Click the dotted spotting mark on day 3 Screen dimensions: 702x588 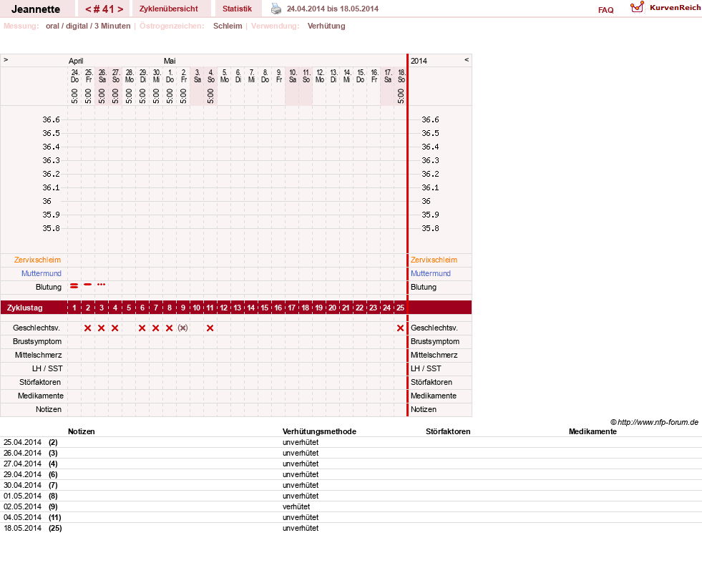[x=101, y=284]
